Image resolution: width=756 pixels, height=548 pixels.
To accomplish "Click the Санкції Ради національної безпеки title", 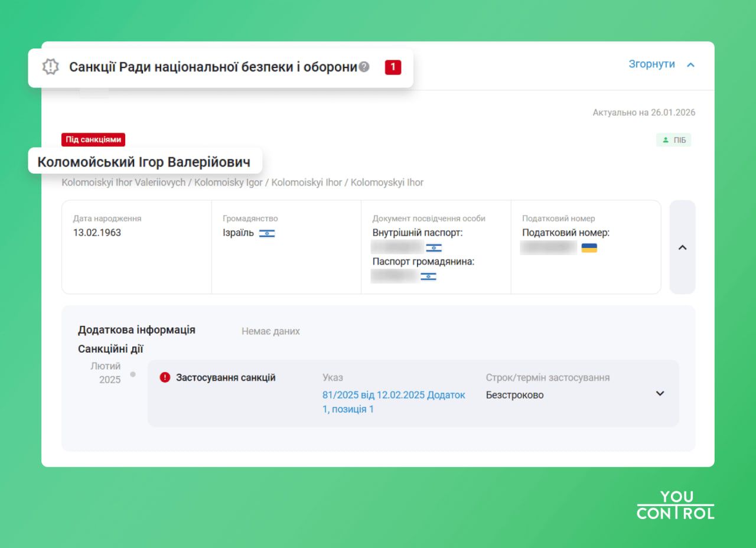I will [213, 67].
